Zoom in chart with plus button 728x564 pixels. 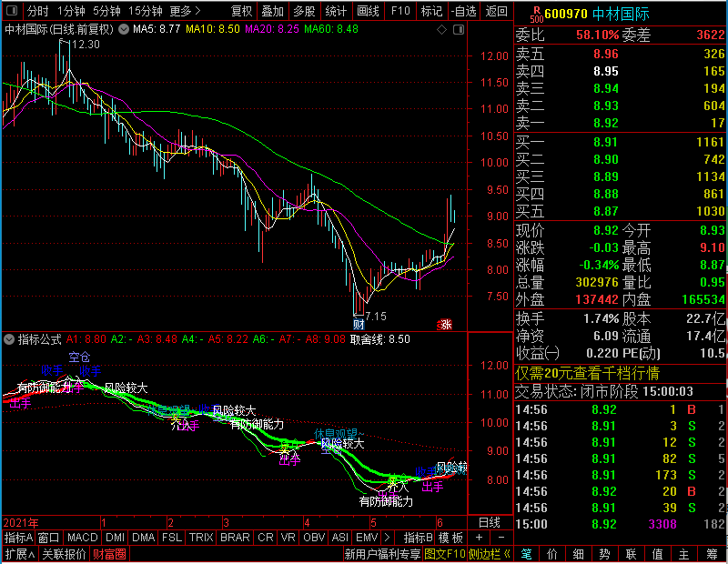coord(480,538)
